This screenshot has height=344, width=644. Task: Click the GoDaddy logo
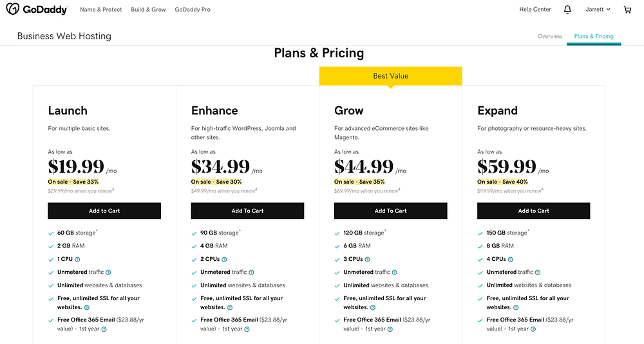tap(36, 10)
